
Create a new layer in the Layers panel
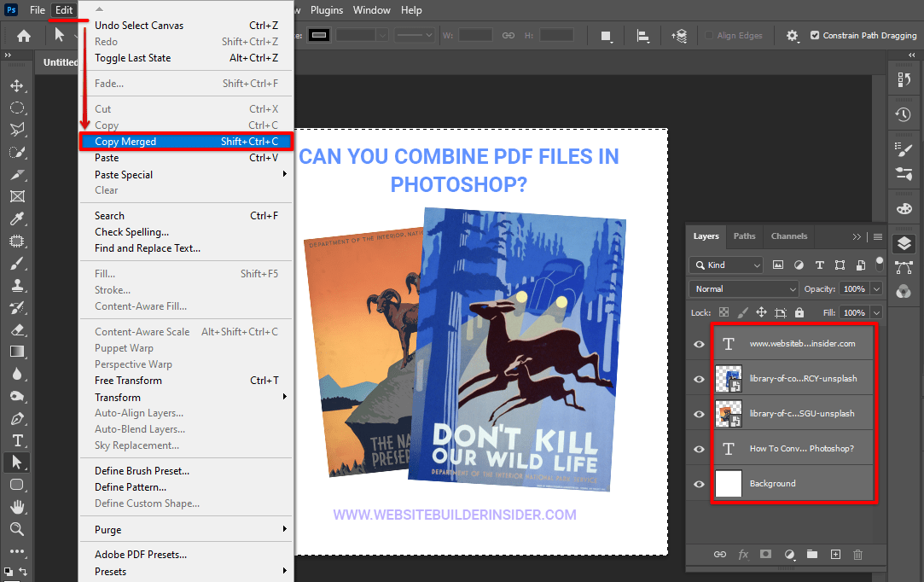pyautogui.click(x=835, y=555)
